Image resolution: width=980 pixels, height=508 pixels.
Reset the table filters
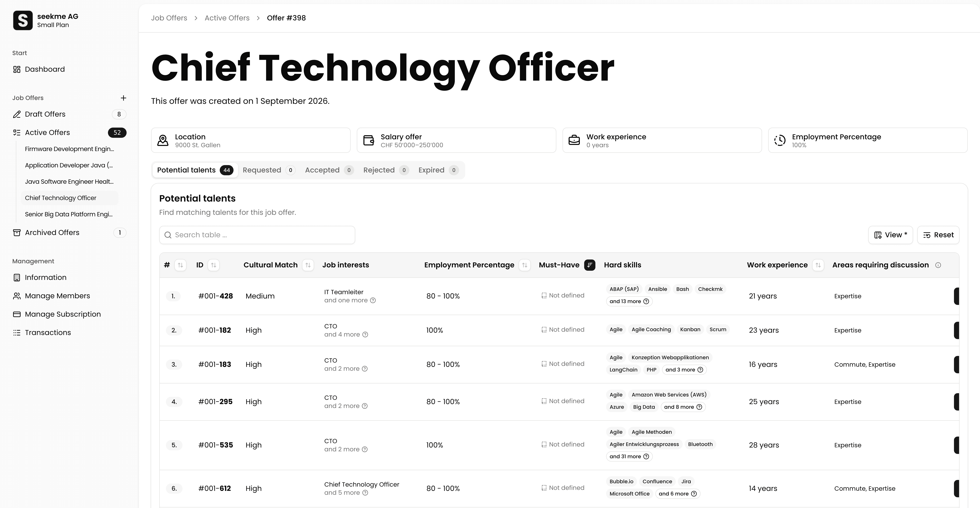938,235
